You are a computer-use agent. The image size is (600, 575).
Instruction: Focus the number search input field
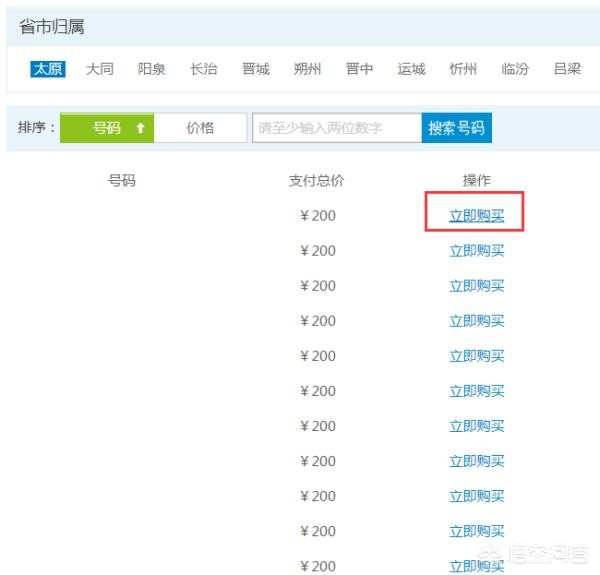pyautogui.click(x=337, y=128)
